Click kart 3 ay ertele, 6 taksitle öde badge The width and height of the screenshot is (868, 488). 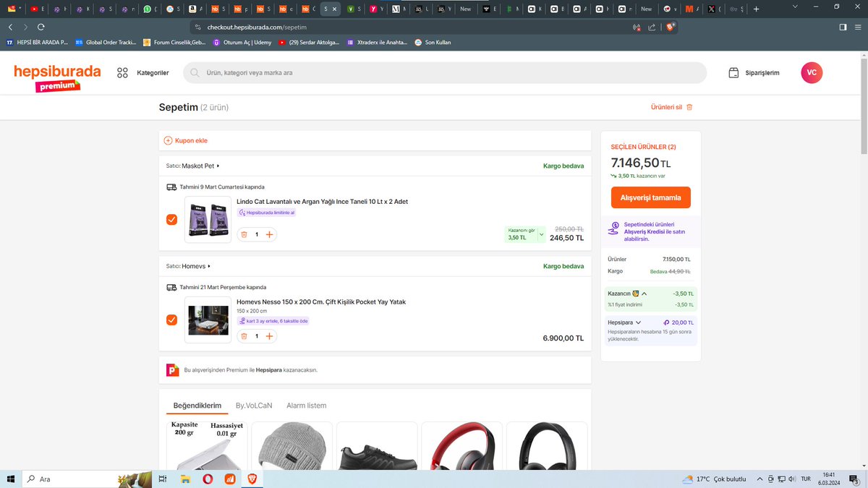(x=273, y=320)
